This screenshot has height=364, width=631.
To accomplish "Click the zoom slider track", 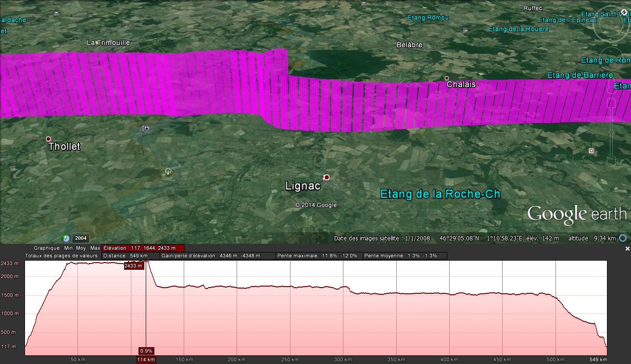I will point(611,130).
